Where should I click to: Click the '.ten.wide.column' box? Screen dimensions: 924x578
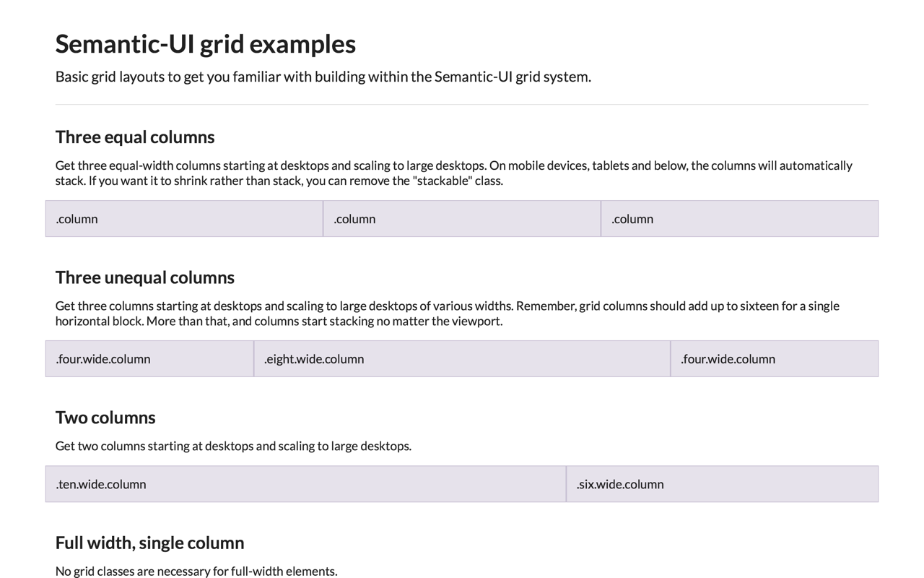(x=305, y=484)
